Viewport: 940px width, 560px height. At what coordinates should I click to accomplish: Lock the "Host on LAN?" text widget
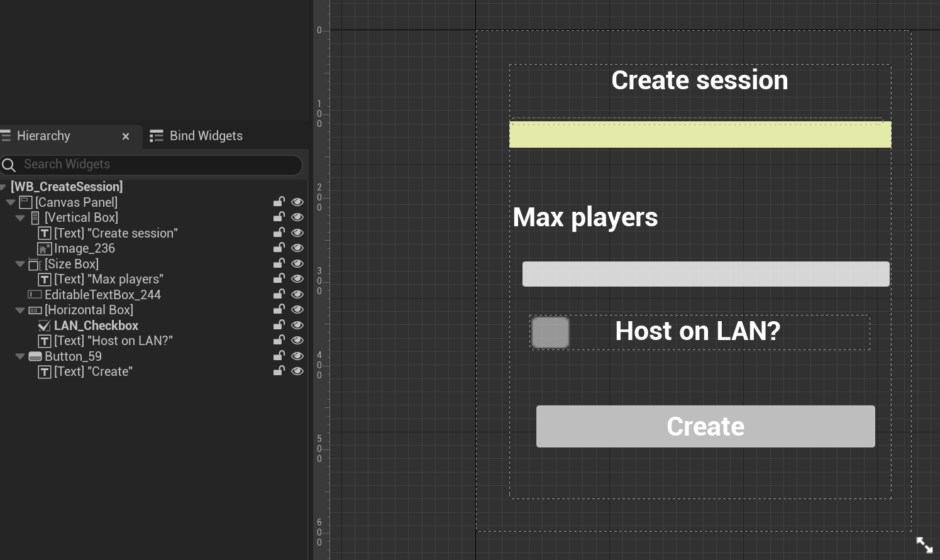coord(279,340)
